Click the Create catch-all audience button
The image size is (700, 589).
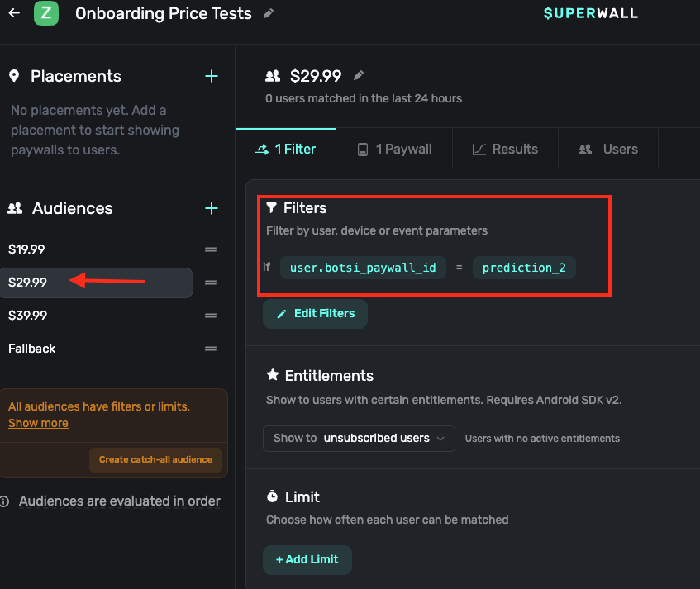[x=155, y=459]
